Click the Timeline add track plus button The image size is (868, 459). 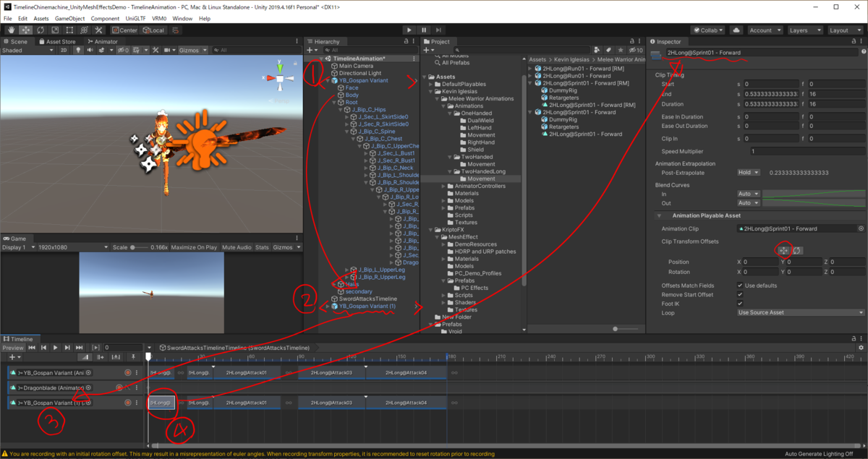pyautogui.click(x=14, y=357)
